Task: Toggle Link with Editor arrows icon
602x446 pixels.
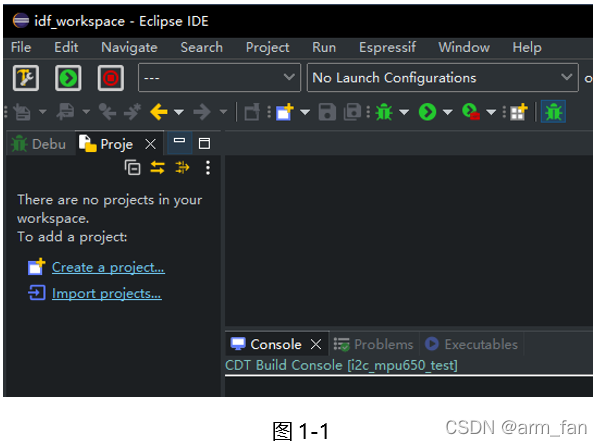Action: pos(157,168)
